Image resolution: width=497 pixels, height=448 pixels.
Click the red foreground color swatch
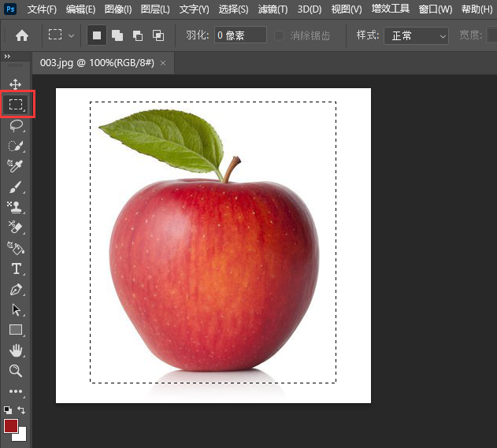11,426
